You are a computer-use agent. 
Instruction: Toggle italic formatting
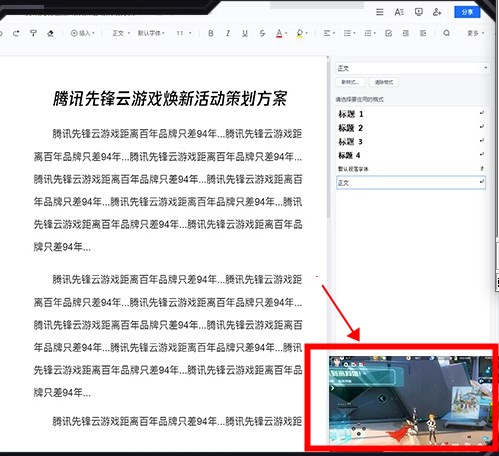[228, 33]
